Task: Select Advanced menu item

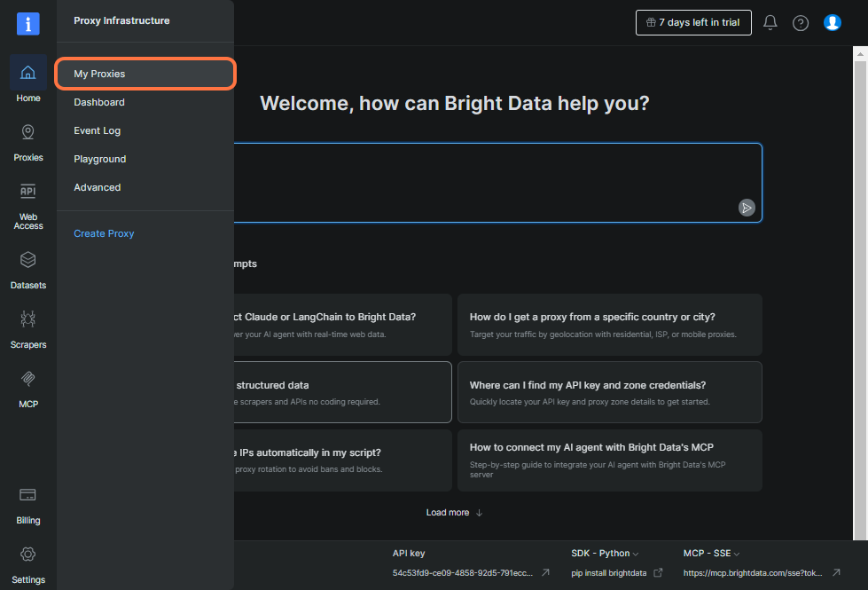Action: click(x=97, y=187)
